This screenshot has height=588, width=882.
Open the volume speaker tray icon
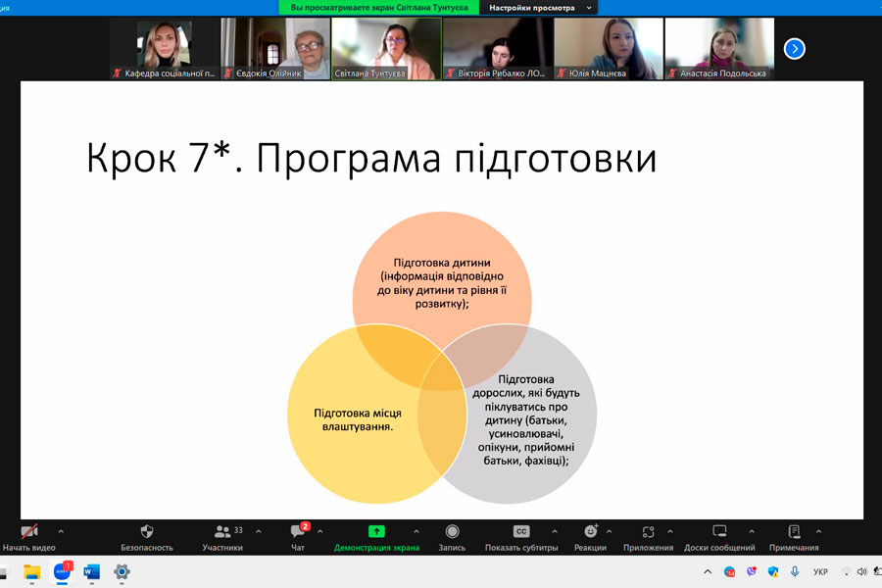pos(861,571)
